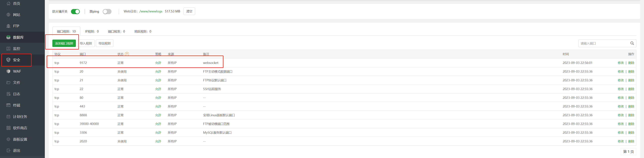This screenshot has height=158, width=644.
Task: Click the 软件商店 grid icon
Action: (x=8, y=128)
